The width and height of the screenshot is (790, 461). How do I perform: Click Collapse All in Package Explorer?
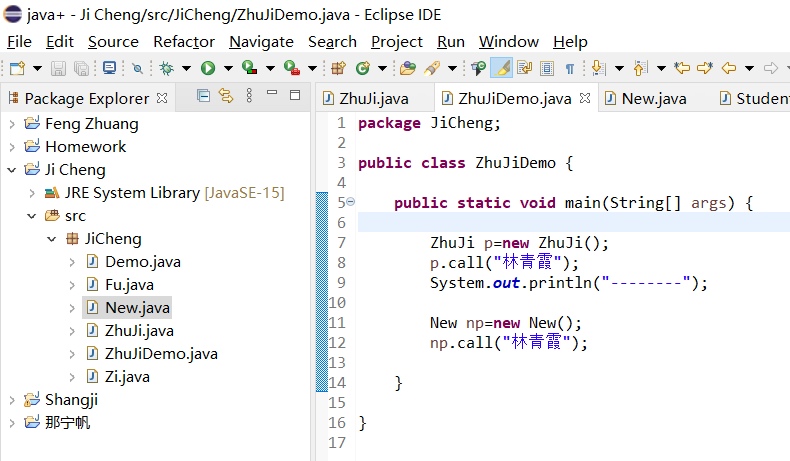point(204,95)
